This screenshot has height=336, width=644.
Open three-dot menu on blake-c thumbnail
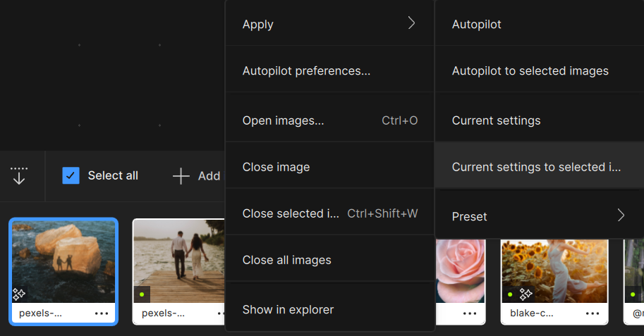593,313
